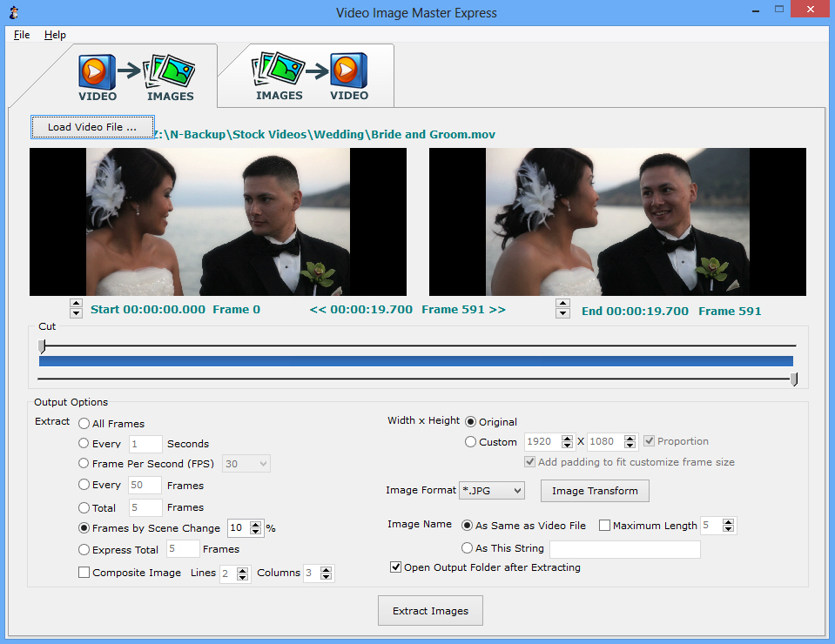Uncheck Open Output Folder after Extracting

pyautogui.click(x=396, y=567)
